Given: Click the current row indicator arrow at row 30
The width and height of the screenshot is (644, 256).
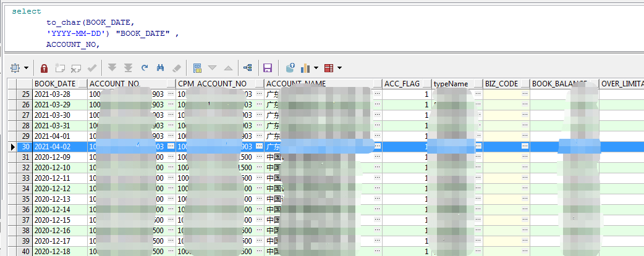Looking at the screenshot, I should (x=12, y=146).
